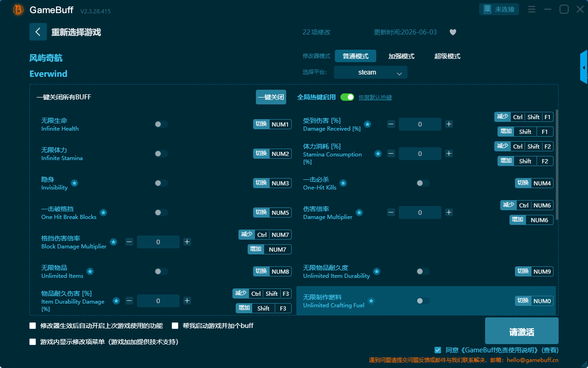Click the vertical scrollbar of cheat list
This screenshot has width=588, height=368.
pos(557,165)
